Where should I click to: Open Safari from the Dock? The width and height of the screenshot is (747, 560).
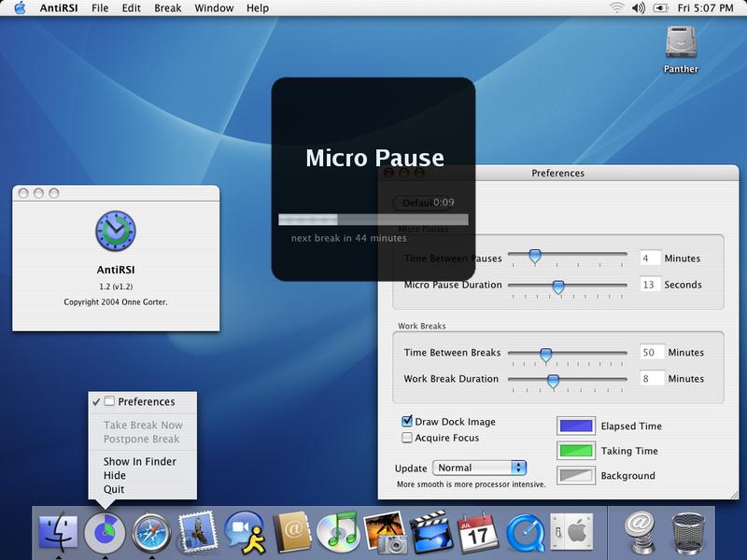tap(151, 532)
